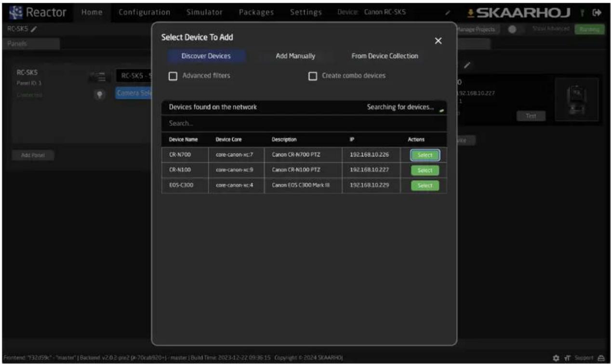Click the Canon CR-N700 PTZ description
This screenshot has width=611, height=364.
[x=297, y=155]
